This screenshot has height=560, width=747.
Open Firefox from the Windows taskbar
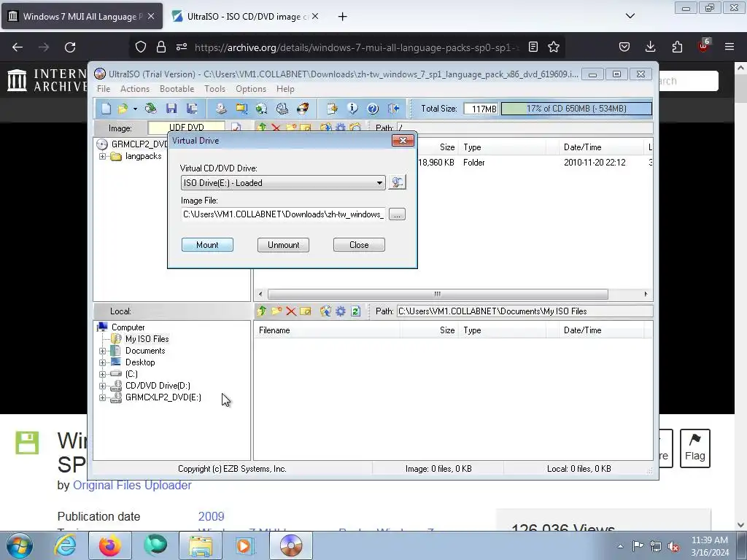click(x=110, y=545)
